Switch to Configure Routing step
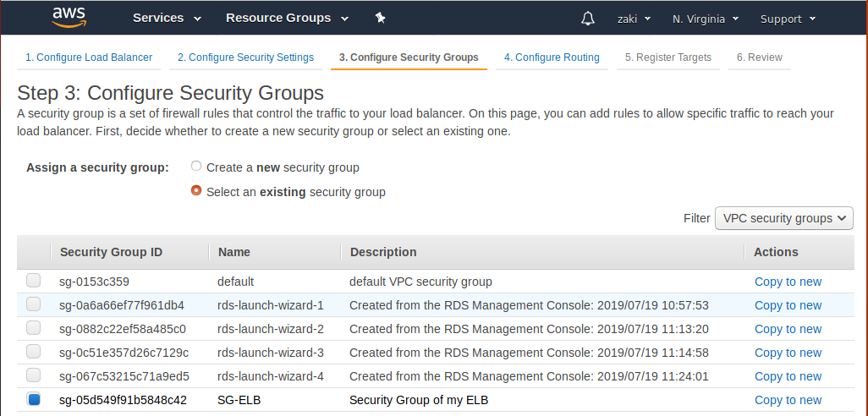This screenshot has width=868, height=416. click(552, 57)
